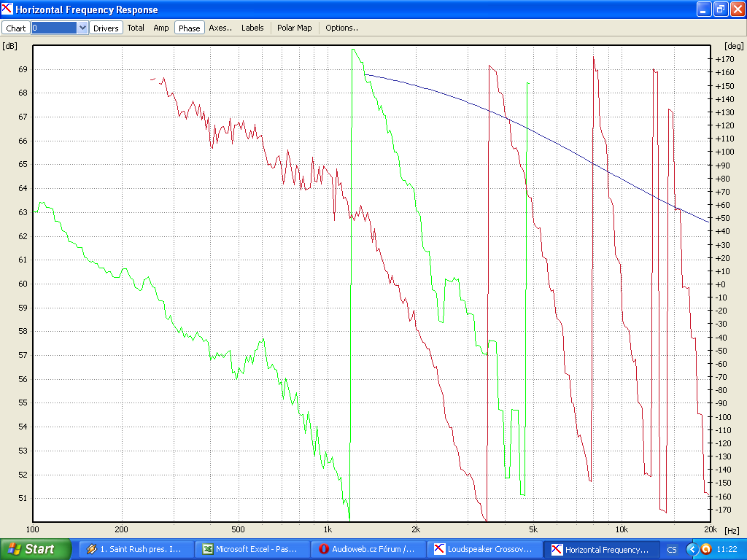747x560 pixels.
Task: Minimize the Horizontal Frequency Response window
Action: (x=704, y=9)
